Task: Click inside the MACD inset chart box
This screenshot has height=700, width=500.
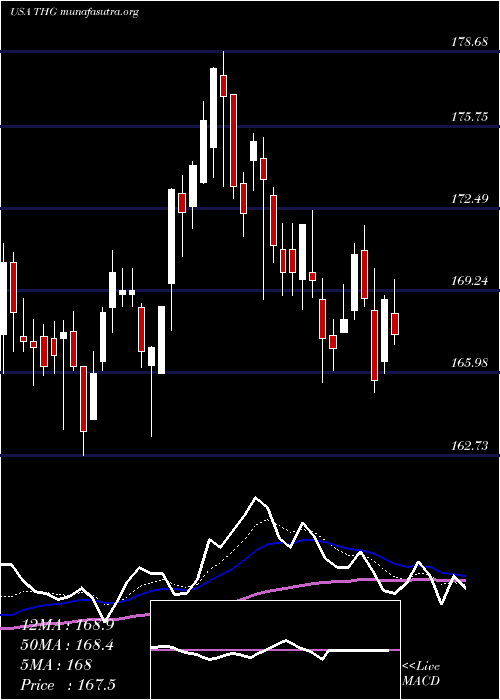Action: 275,650
